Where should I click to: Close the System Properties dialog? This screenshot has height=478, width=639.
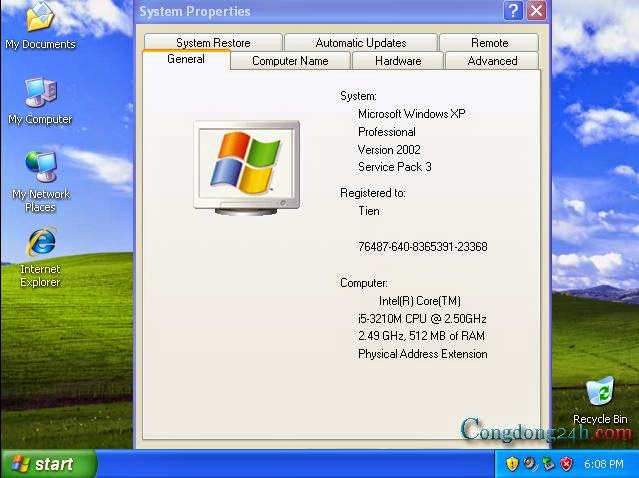coord(536,11)
